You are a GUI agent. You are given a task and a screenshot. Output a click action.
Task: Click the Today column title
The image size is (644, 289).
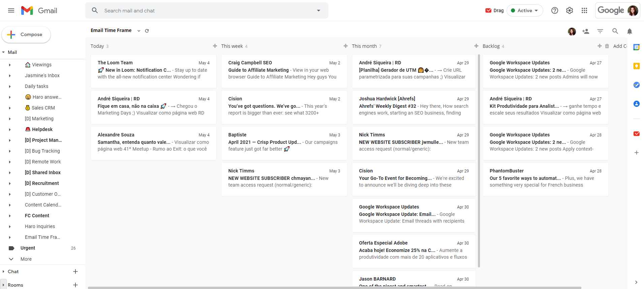click(97, 46)
